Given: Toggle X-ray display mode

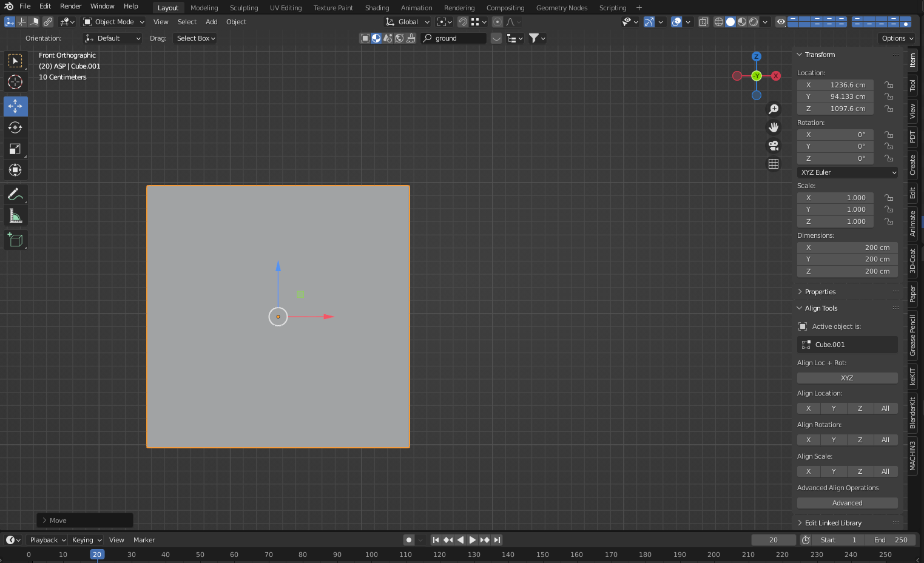Looking at the screenshot, I should 704,22.
